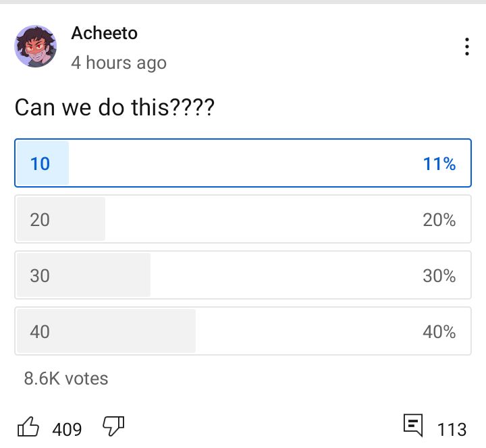
Task: Tap the 'Can we do this????' text
Action: tap(114, 107)
